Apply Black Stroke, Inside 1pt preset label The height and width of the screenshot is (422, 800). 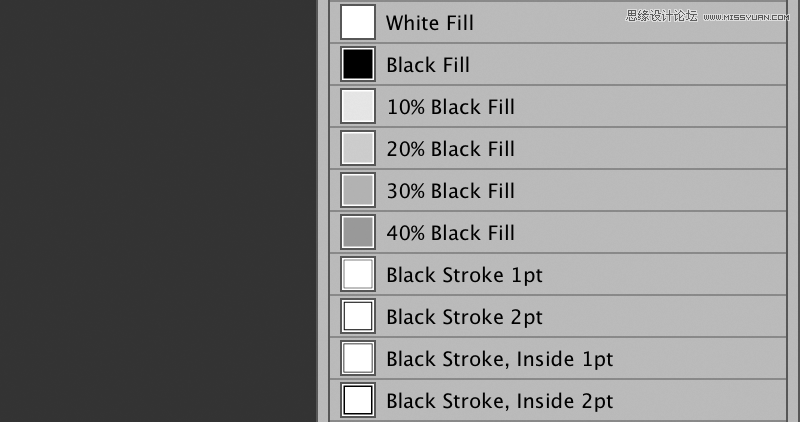pos(499,359)
